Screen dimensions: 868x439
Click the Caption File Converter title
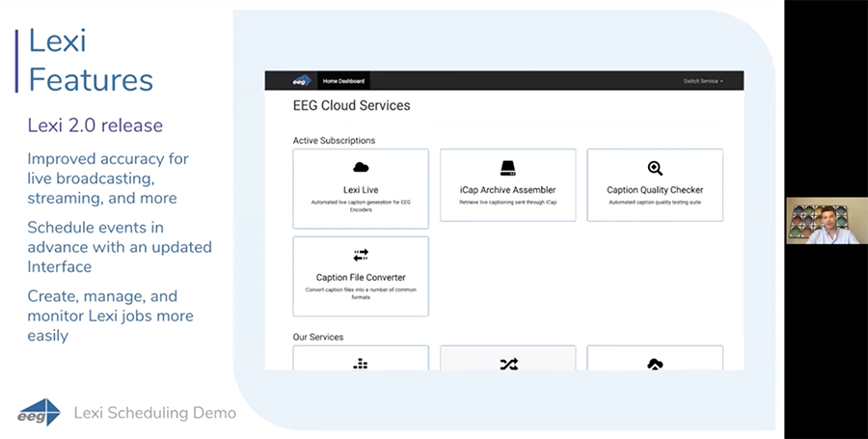click(361, 278)
